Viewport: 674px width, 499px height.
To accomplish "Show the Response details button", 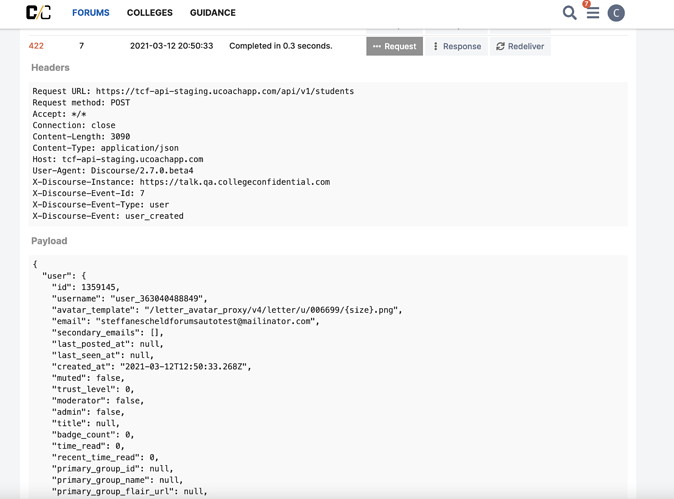I will pyautogui.click(x=457, y=46).
